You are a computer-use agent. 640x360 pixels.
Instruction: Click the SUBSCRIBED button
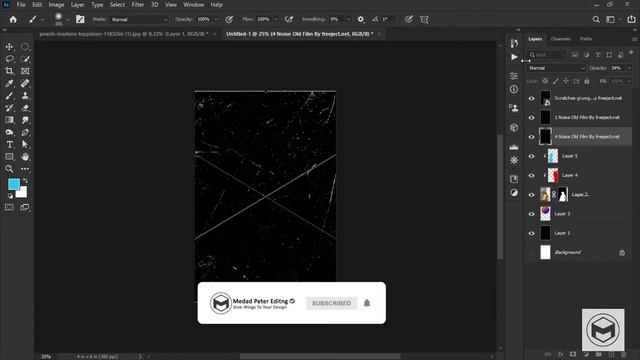pos(331,303)
